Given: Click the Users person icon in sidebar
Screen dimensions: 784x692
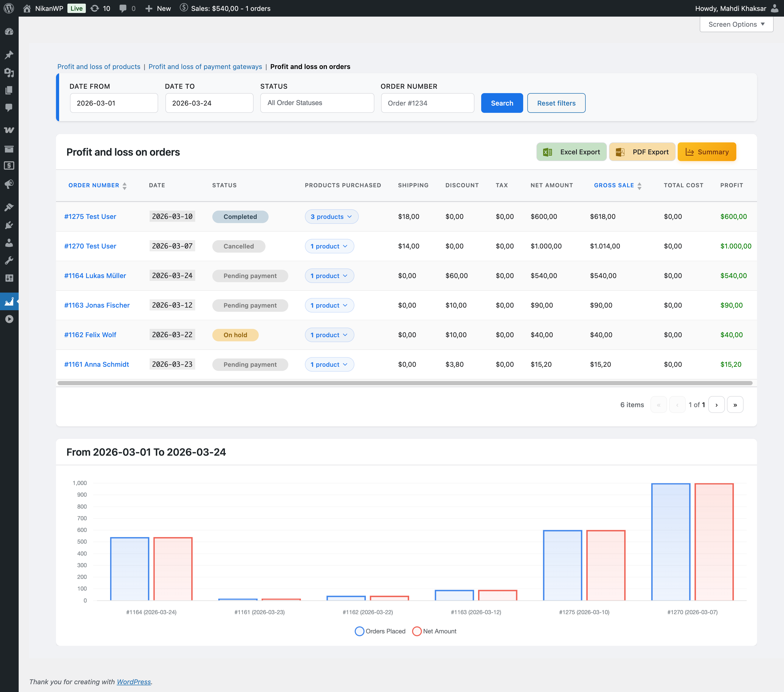Looking at the screenshot, I should (x=9, y=243).
